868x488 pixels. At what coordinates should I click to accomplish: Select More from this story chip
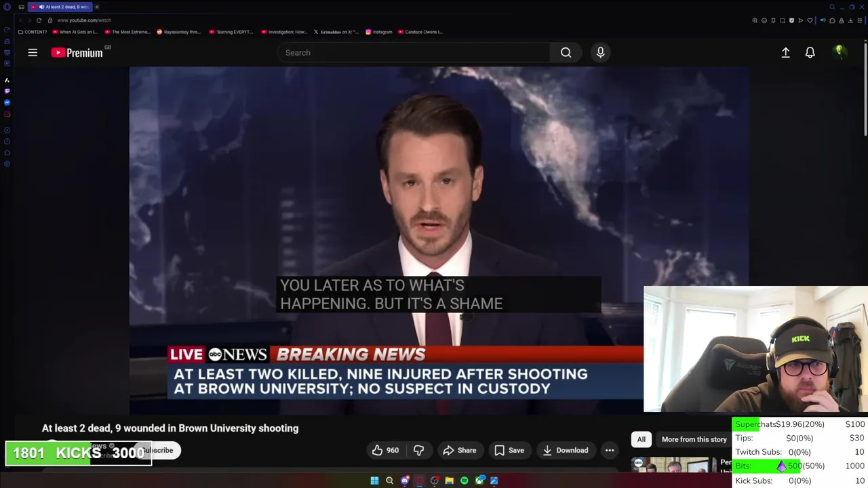coord(694,439)
